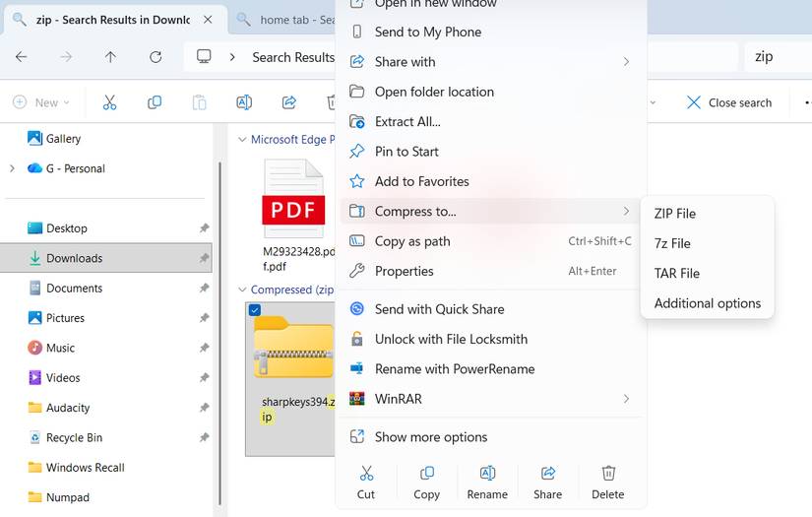The width and height of the screenshot is (812, 517).
Task: Click the Rename icon in Explorer toolbar
Action: click(x=244, y=102)
